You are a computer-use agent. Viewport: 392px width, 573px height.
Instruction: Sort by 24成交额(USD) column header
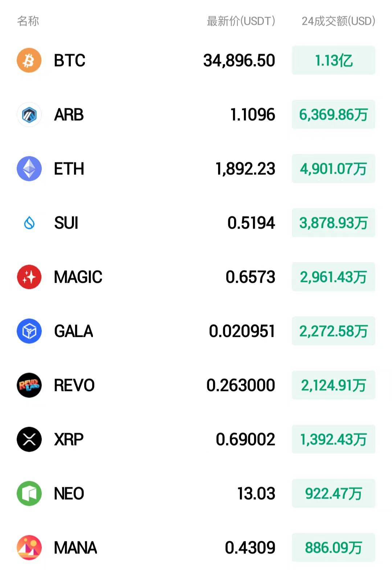coord(338,21)
